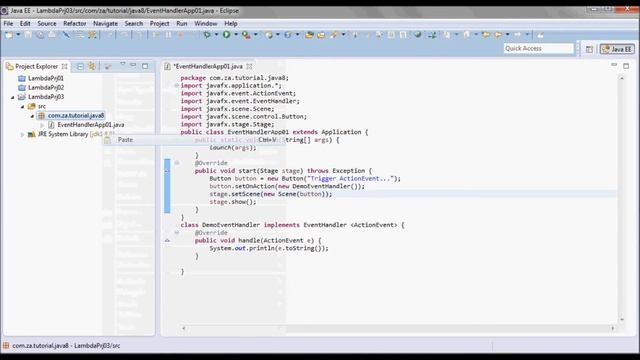Click the New file toolbar icon
This screenshot has height=360, width=640.
(9, 35)
